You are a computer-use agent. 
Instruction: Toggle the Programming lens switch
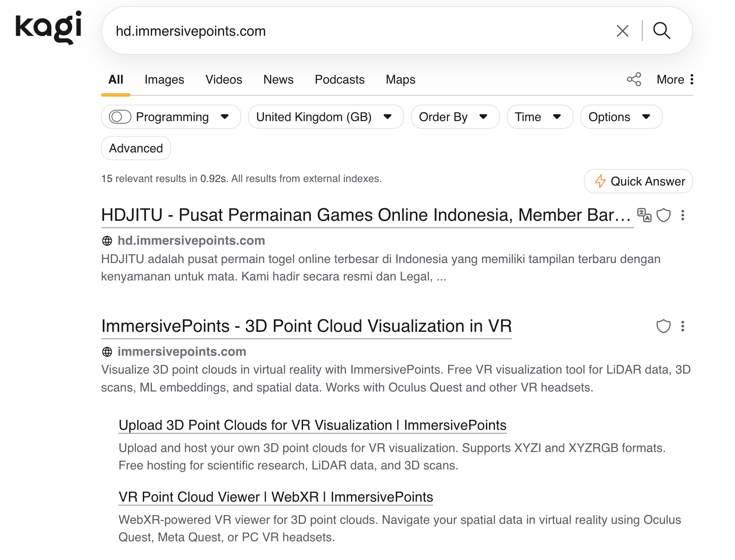(120, 117)
